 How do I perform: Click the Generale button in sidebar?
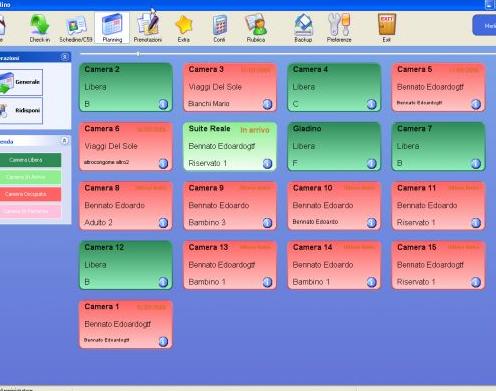tap(21, 82)
